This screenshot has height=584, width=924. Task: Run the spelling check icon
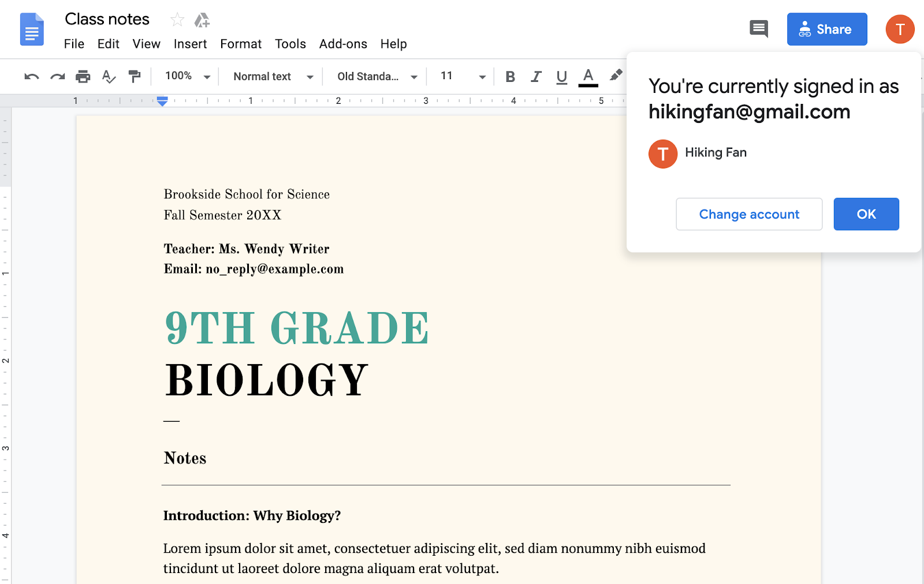(x=109, y=76)
